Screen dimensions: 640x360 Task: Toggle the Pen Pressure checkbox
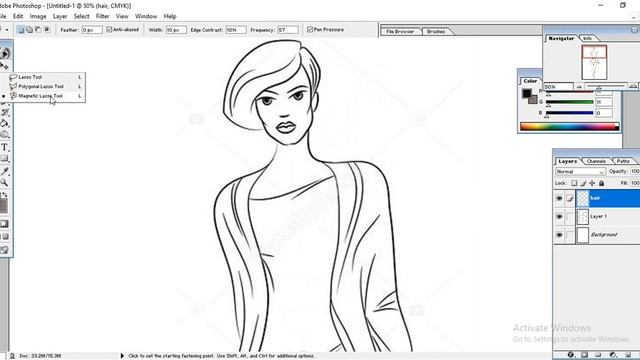click(x=310, y=30)
